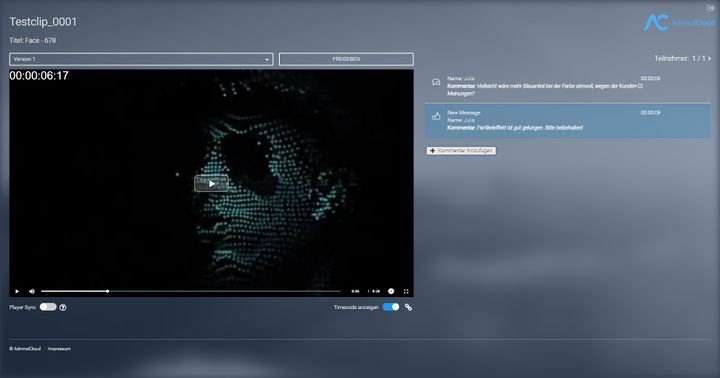Enter fullscreen mode in the video player
The image size is (720, 378).
coord(406,291)
